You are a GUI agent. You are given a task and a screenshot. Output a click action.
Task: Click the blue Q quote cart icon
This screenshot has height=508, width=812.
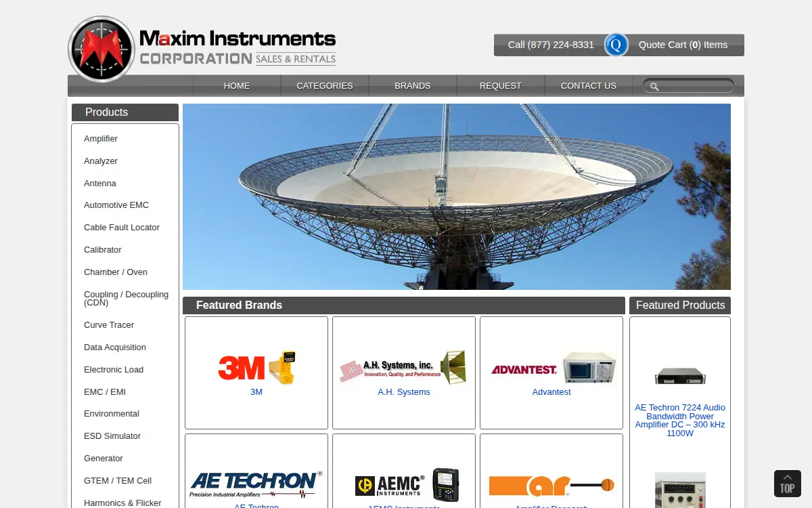click(616, 45)
